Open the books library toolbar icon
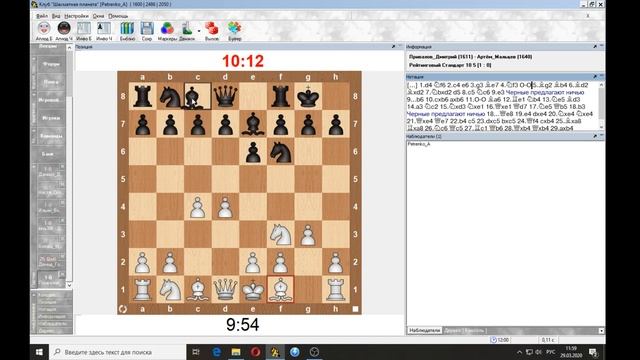640x360 pixels. coord(127,29)
